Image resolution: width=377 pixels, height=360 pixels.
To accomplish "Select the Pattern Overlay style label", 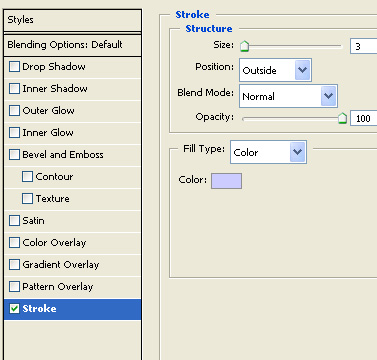I will 58,287.
